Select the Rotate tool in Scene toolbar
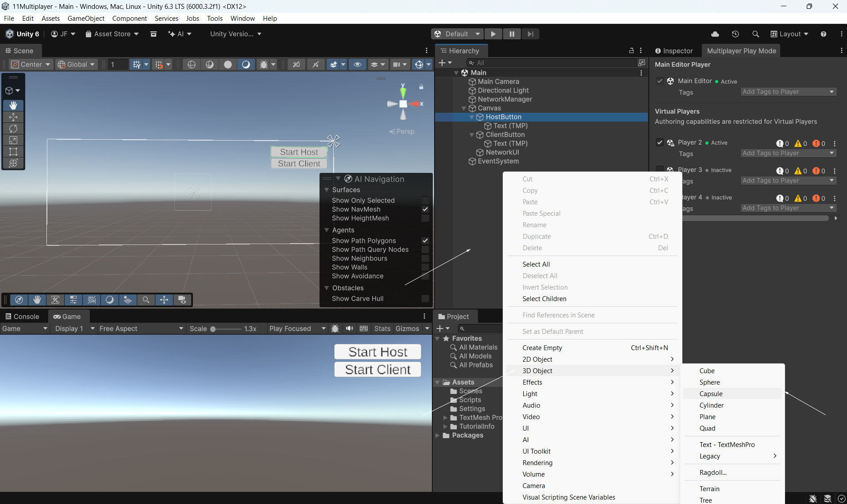The height and width of the screenshot is (504, 847). point(13,129)
